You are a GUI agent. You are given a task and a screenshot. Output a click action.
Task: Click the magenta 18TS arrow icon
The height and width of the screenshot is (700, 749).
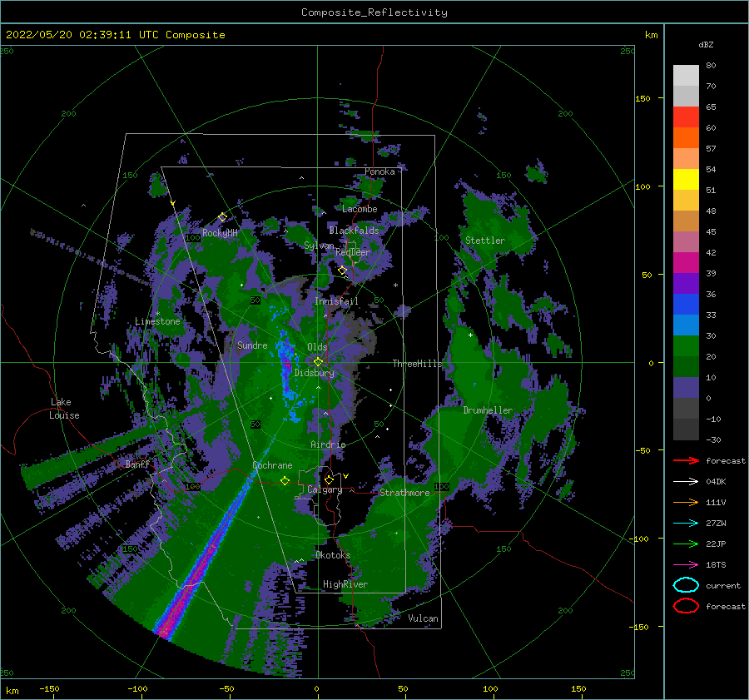pyautogui.click(x=686, y=565)
